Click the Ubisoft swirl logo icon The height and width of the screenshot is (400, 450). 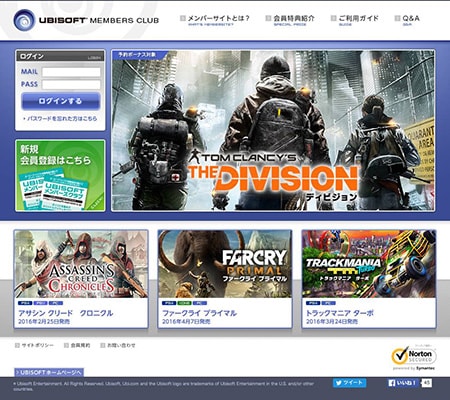coord(24,20)
